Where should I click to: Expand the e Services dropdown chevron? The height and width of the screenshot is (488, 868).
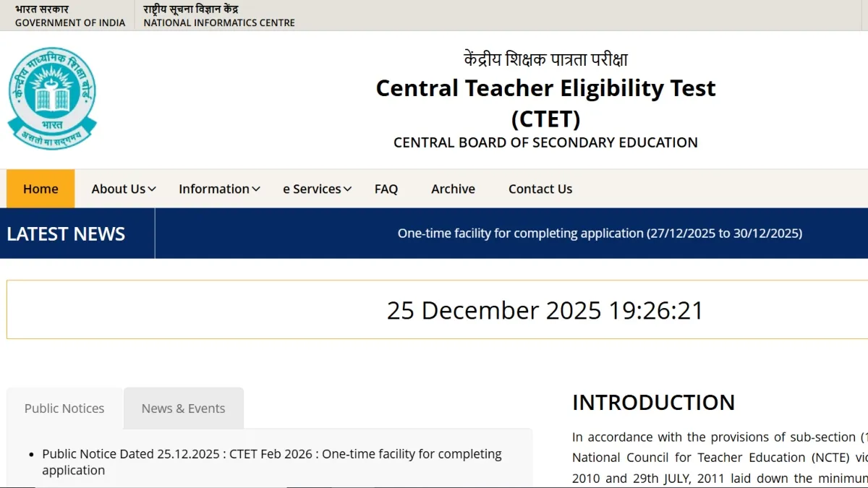[x=348, y=189]
